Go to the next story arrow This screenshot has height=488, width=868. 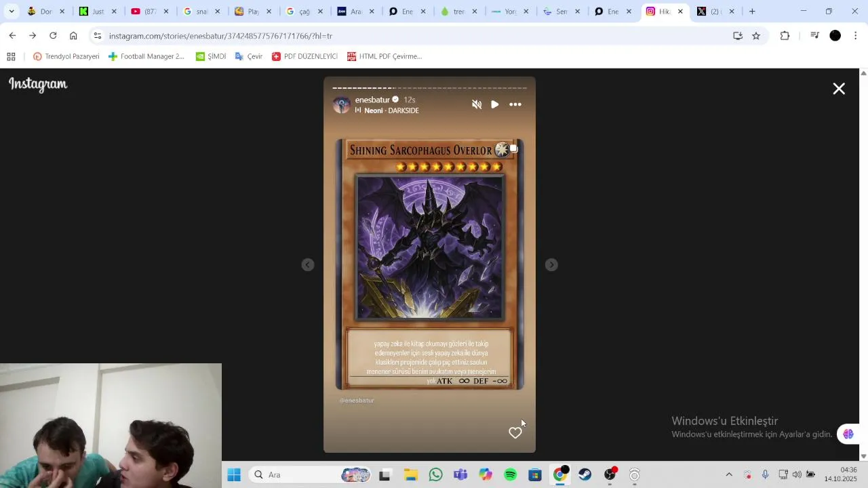coord(551,265)
